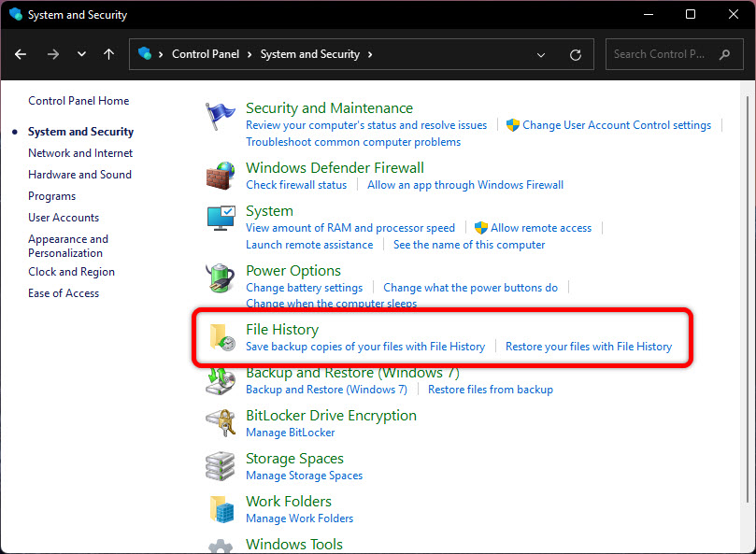Open the Storage Spaces heading
Screen dimensions: 756x554
[x=294, y=459]
